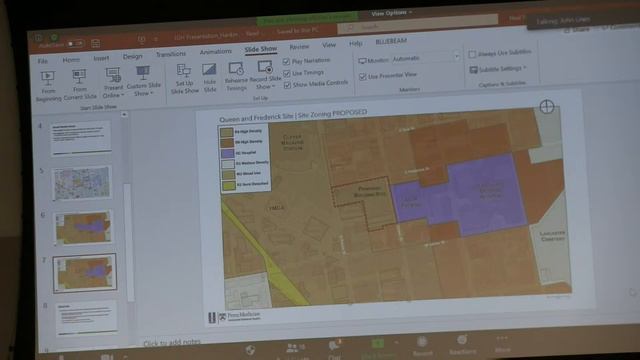Select slide 8 thumbnail
This screenshot has height=360, width=640.
point(87,318)
